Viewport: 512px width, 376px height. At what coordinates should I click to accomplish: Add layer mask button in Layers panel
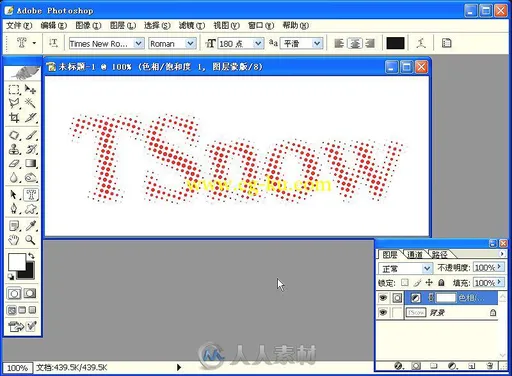[416, 366]
